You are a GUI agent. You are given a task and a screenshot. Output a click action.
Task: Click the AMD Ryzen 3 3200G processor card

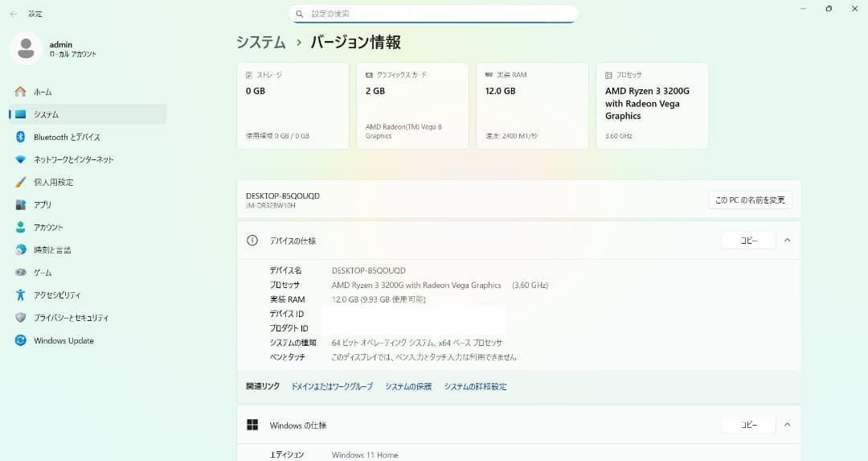(x=652, y=105)
